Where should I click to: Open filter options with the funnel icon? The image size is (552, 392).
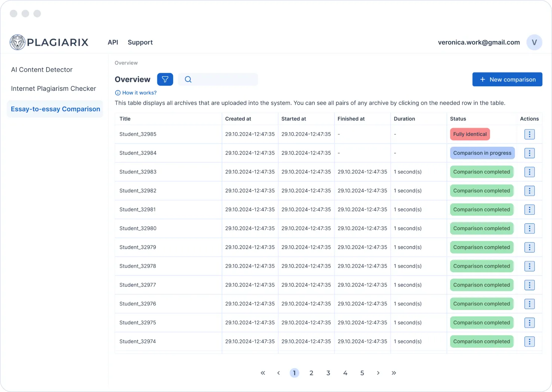pyautogui.click(x=165, y=79)
